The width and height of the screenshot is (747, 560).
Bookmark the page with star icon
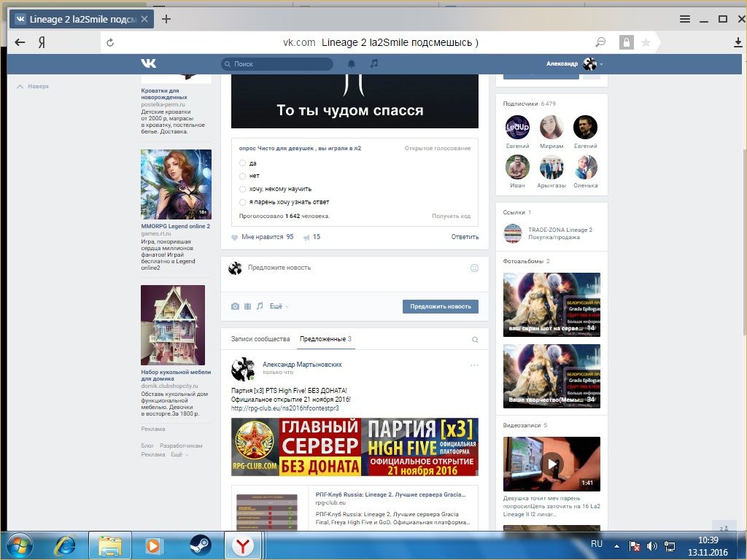click(x=646, y=42)
